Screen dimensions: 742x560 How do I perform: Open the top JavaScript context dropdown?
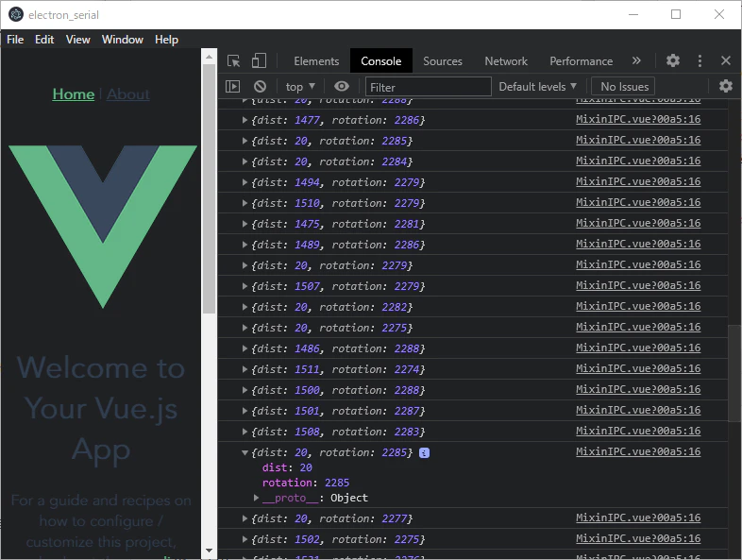pos(300,87)
